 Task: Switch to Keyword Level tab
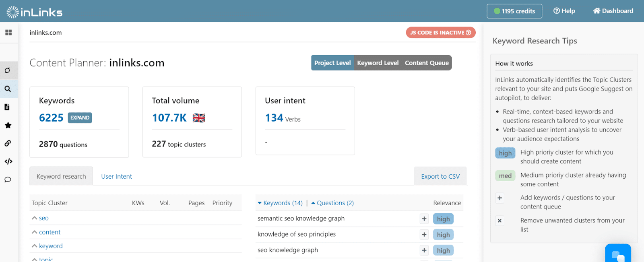point(378,63)
